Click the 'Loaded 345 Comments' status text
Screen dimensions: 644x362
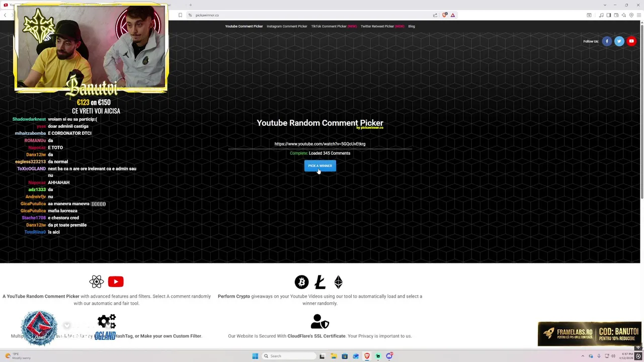tap(330, 153)
